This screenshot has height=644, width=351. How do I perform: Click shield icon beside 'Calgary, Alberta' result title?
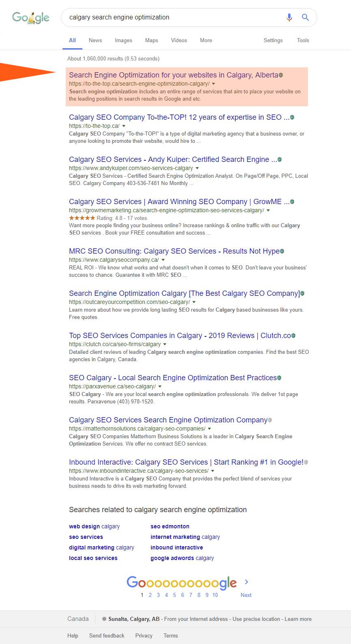coord(281,75)
